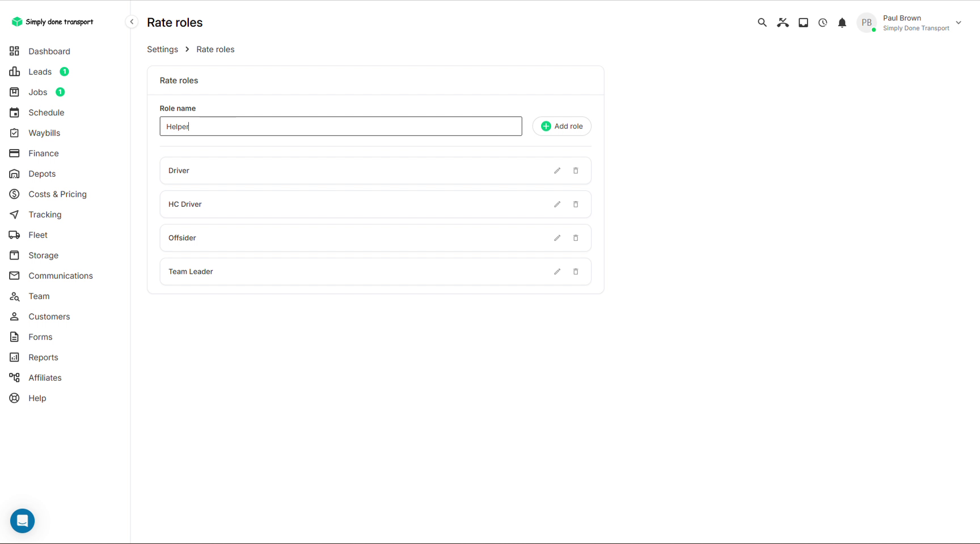Open Tracking in the sidebar

[45, 214]
